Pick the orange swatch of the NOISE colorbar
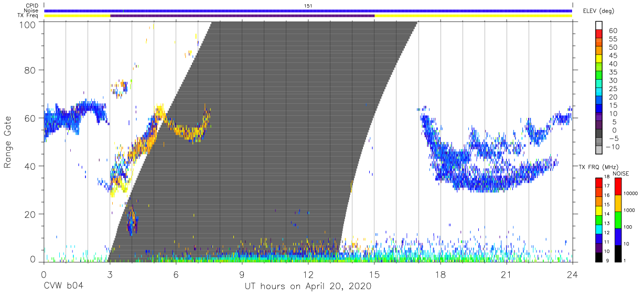The height and width of the screenshot is (297, 644). coord(618,203)
